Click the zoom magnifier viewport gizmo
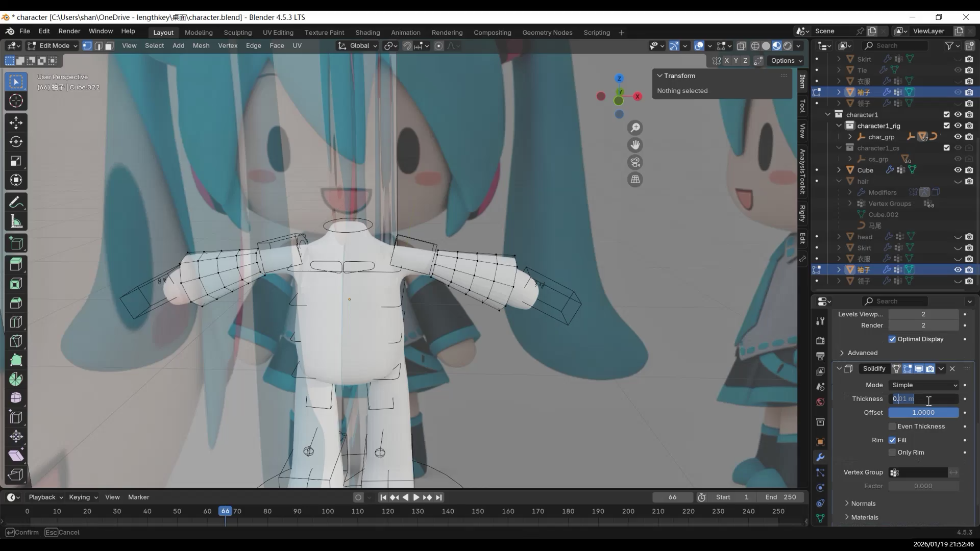This screenshot has height=551, width=980. 635,128
